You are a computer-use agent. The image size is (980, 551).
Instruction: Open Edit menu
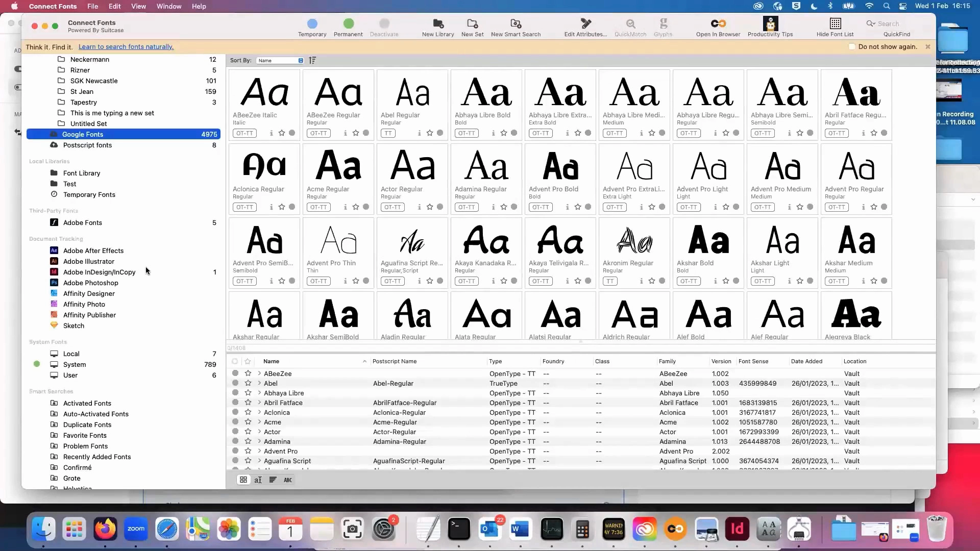[115, 6]
